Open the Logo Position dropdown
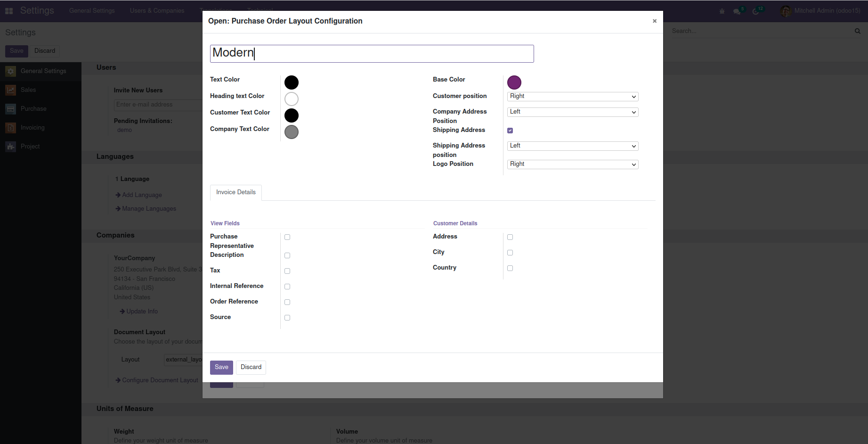Image resolution: width=868 pixels, height=444 pixels. (x=572, y=164)
